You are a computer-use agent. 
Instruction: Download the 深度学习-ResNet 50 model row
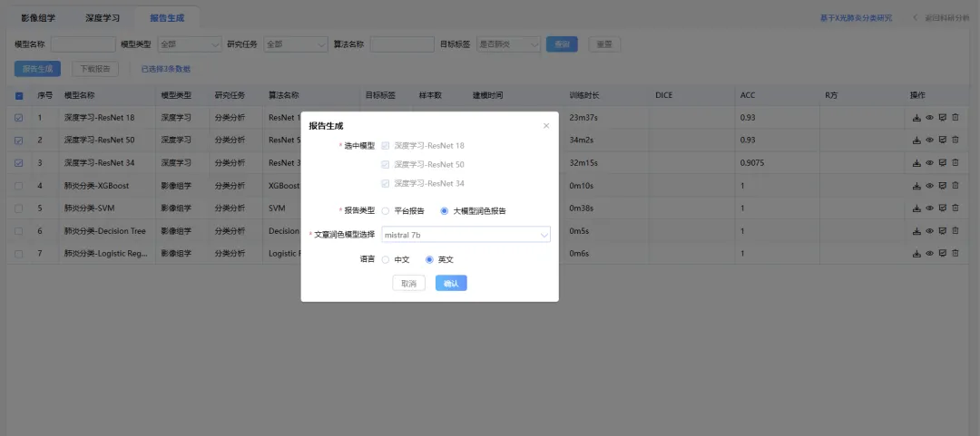916,140
